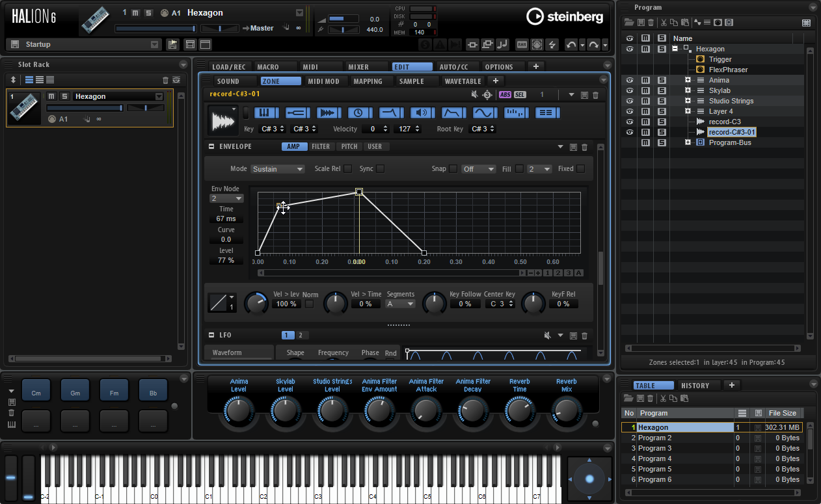Switch to the HISTORY tab

(x=695, y=386)
